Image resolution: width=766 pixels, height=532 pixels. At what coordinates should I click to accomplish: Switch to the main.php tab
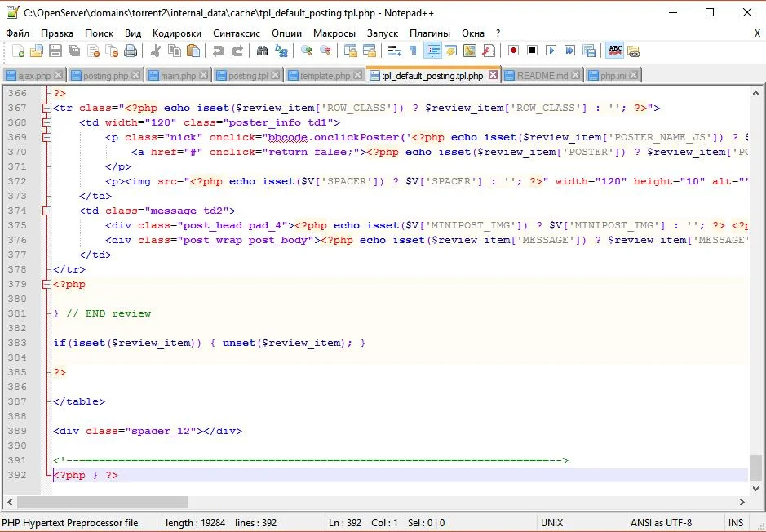coord(178,76)
